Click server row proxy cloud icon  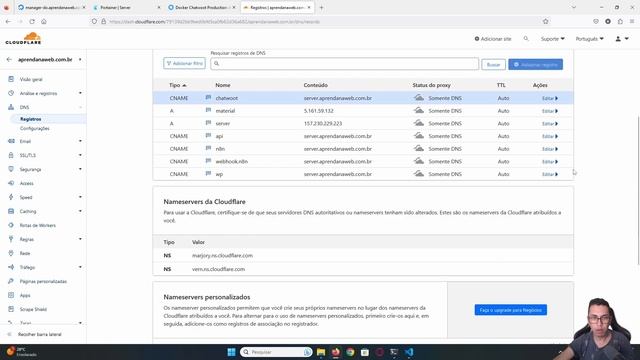point(419,123)
